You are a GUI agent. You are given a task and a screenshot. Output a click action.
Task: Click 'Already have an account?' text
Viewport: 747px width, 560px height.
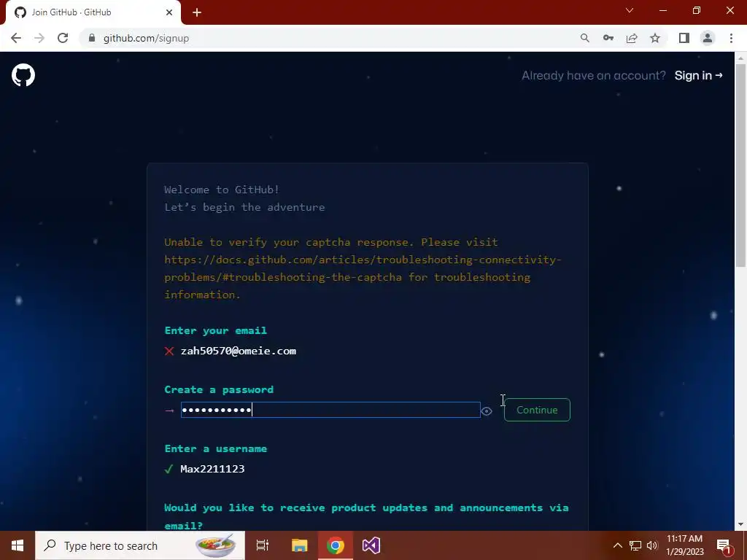pos(594,76)
